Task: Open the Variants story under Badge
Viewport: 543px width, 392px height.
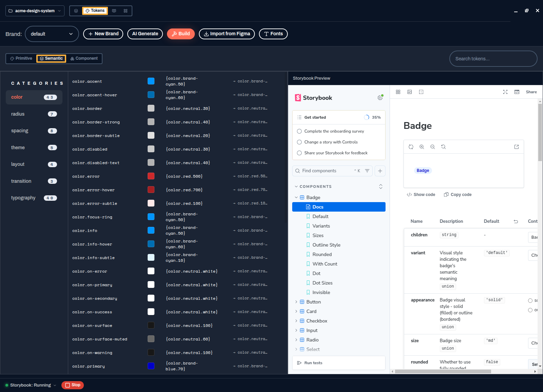Action: tap(321, 226)
